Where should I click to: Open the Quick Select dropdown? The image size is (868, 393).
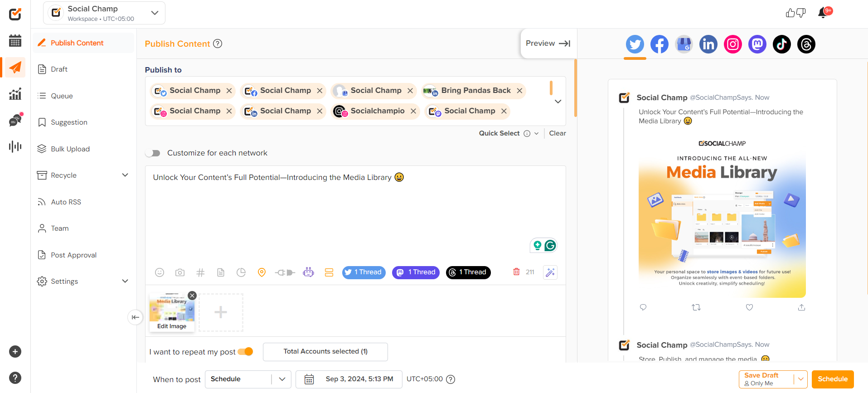click(x=509, y=133)
